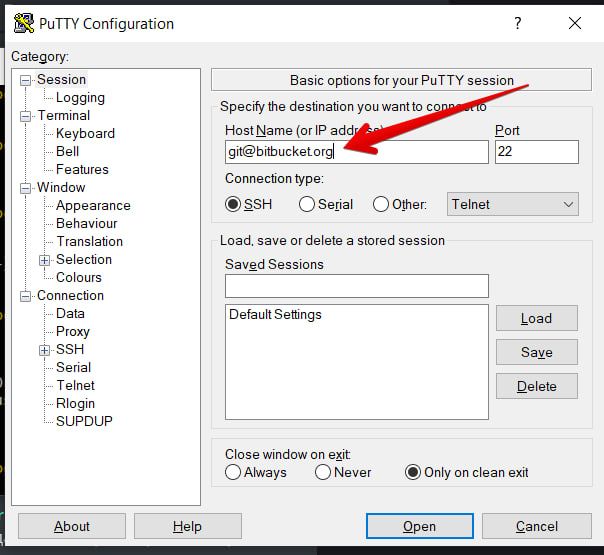Open the Features settings category
This screenshot has width=604, height=555.
tap(82, 169)
